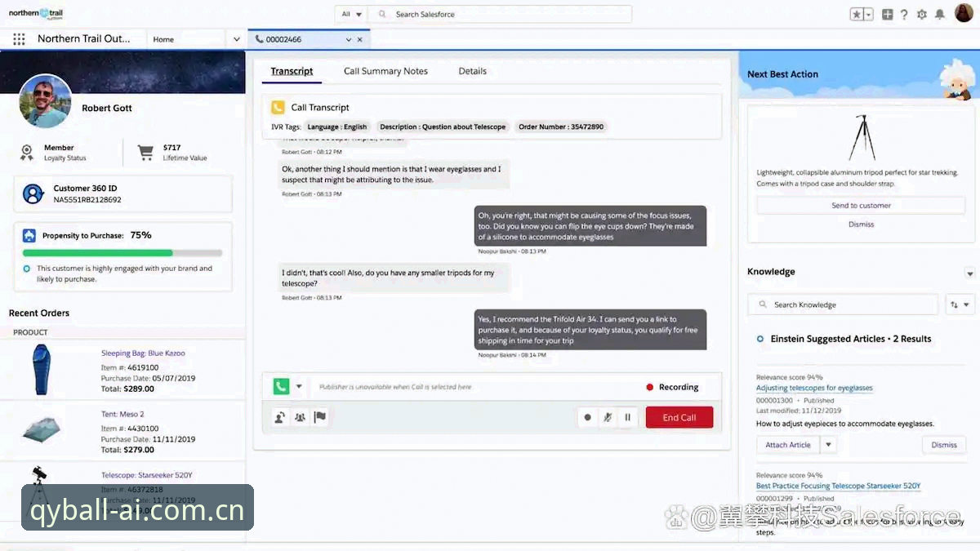Open the favorites list dropdown arrow
Screen dimensions: 980x551
point(868,15)
